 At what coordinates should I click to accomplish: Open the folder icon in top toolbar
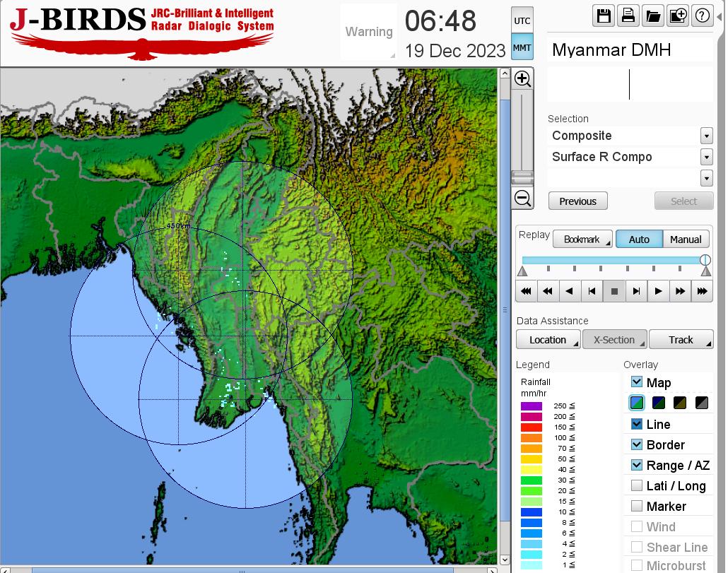652,16
